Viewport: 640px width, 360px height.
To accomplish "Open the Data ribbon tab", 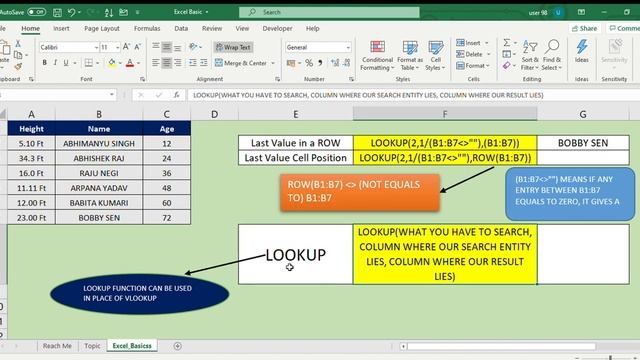I will 181,28.
